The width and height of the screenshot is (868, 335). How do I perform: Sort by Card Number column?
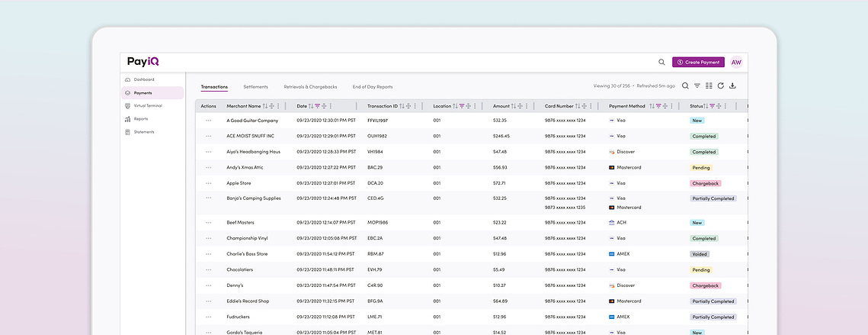(x=578, y=106)
